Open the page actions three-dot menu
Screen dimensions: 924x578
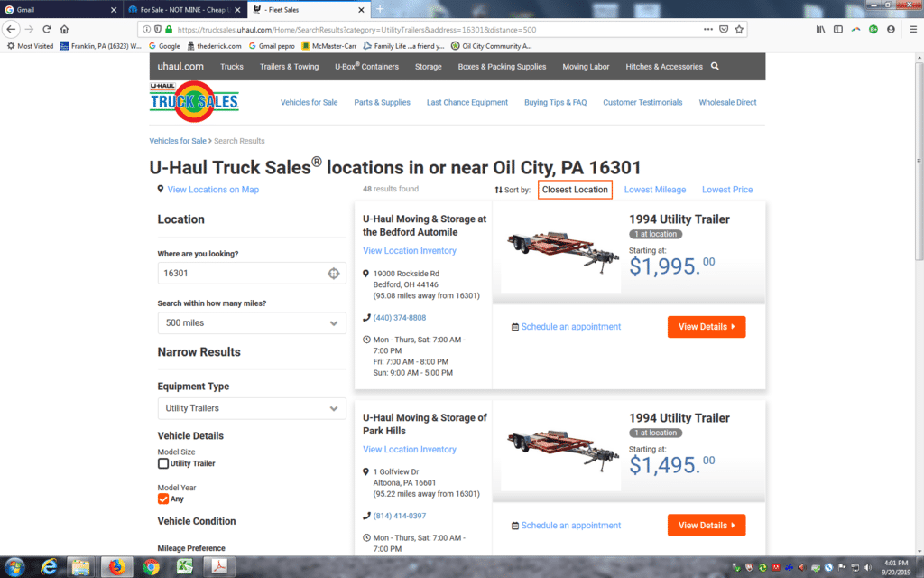click(x=707, y=30)
